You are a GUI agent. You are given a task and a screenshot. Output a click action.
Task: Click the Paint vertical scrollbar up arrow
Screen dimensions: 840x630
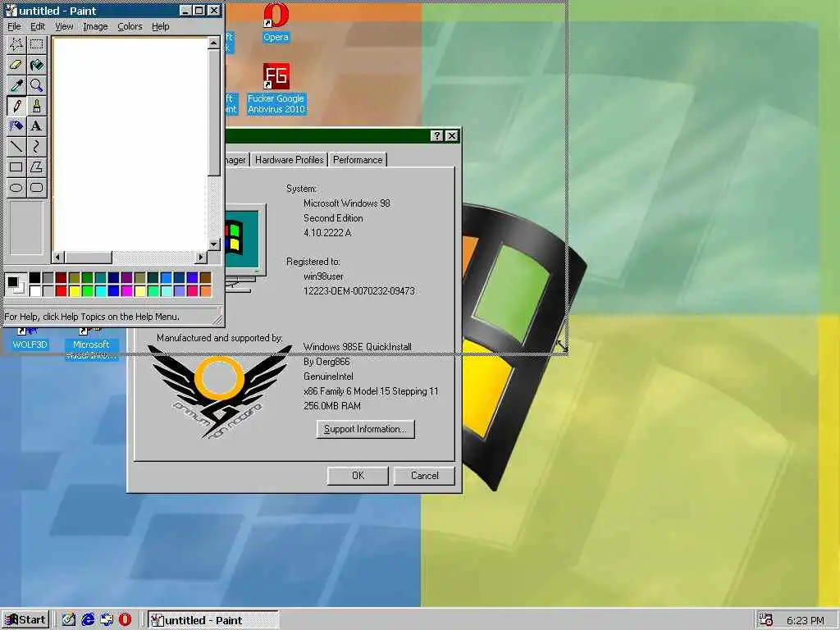[214, 43]
